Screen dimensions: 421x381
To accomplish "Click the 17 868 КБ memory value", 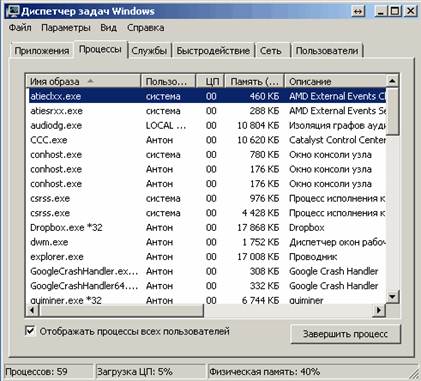I will [x=258, y=228].
